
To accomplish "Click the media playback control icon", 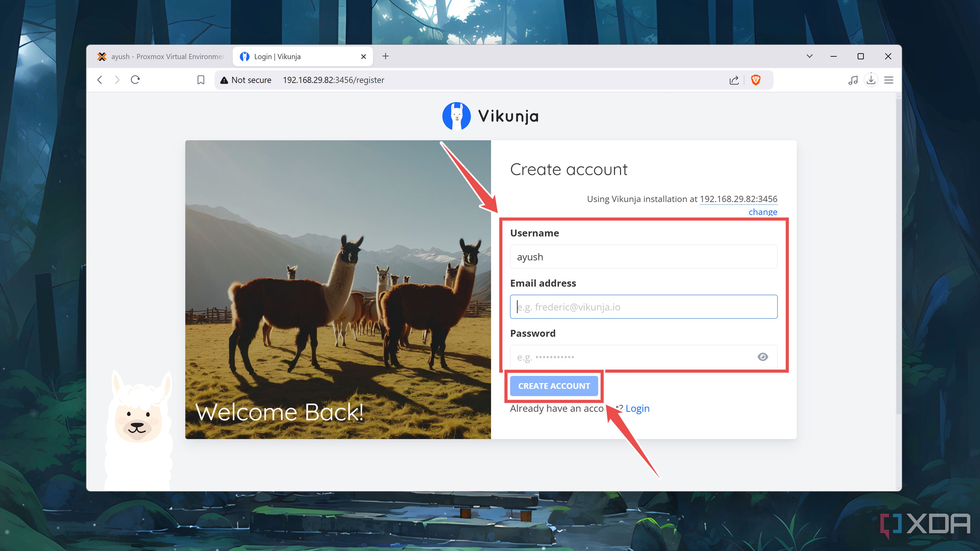I will (853, 80).
